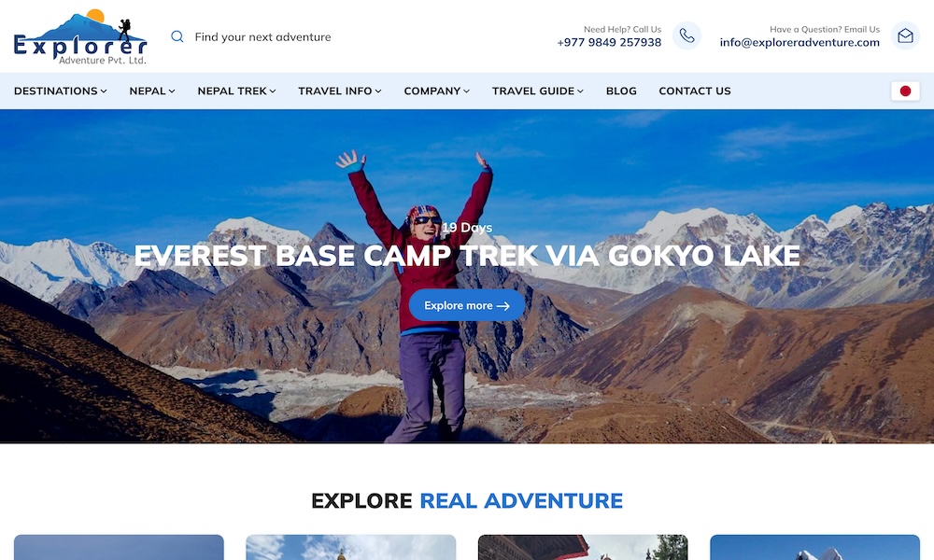
Task: Click the arrow in Explore more button
Action: tap(503, 306)
